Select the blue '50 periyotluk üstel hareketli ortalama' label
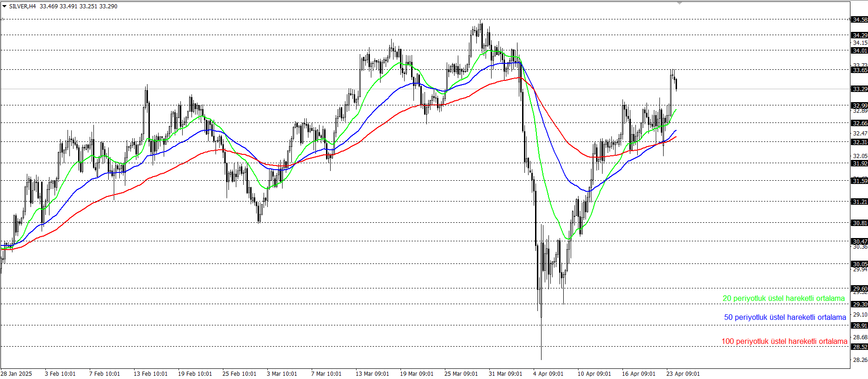The width and height of the screenshot is (868, 379). click(x=785, y=318)
